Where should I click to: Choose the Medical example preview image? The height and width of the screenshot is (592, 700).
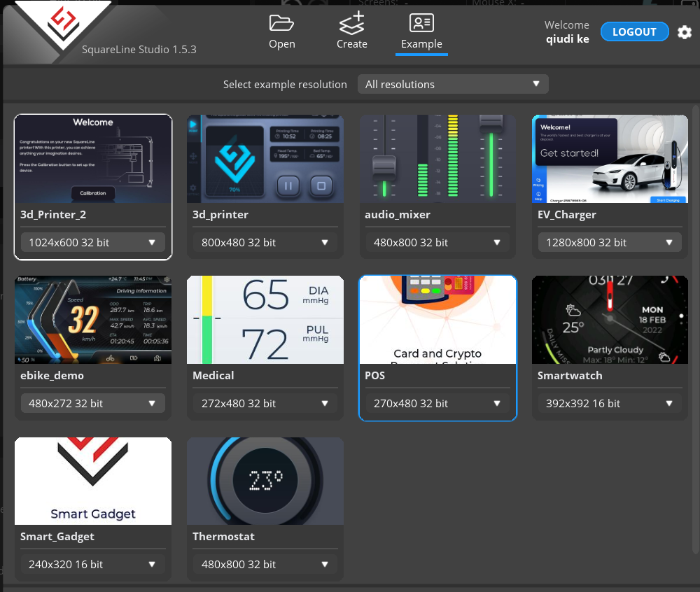click(x=265, y=320)
